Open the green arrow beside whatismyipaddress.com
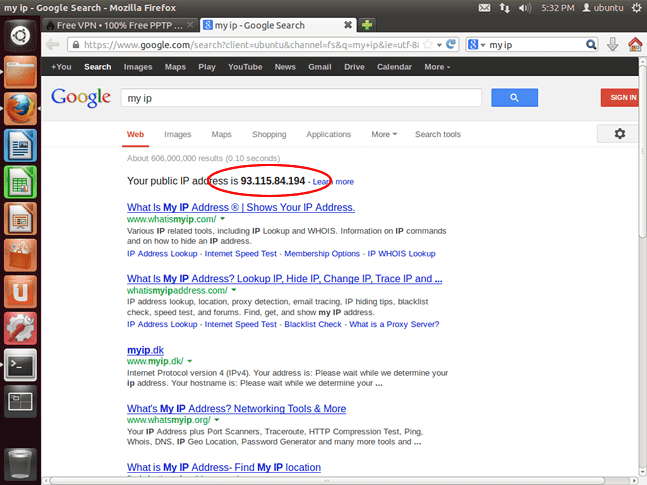This screenshot has height=485, width=647. (234, 290)
